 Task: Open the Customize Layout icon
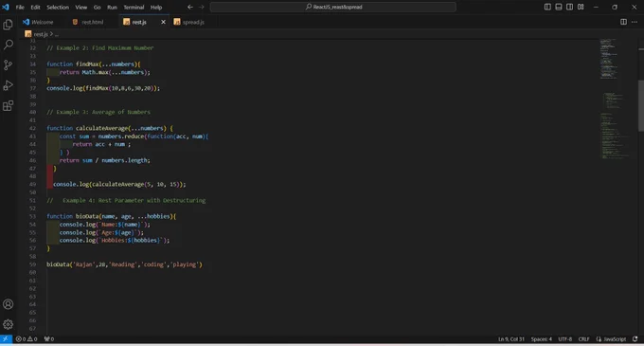(x=581, y=7)
